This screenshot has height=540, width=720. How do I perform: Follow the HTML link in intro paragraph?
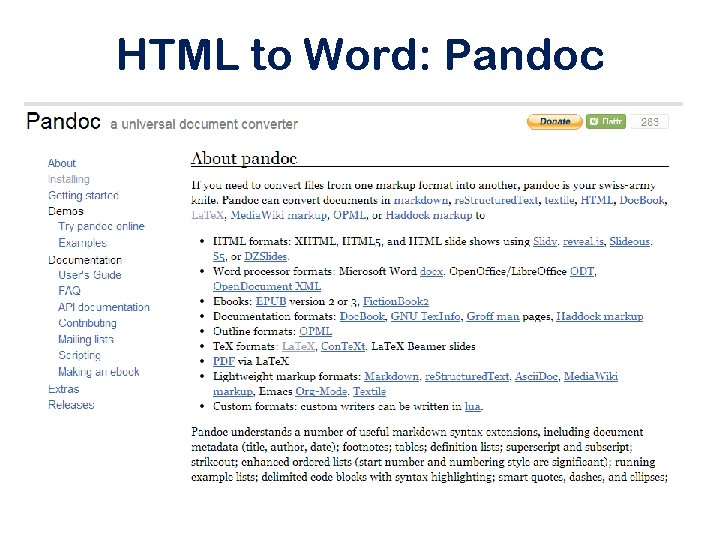point(596,200)
